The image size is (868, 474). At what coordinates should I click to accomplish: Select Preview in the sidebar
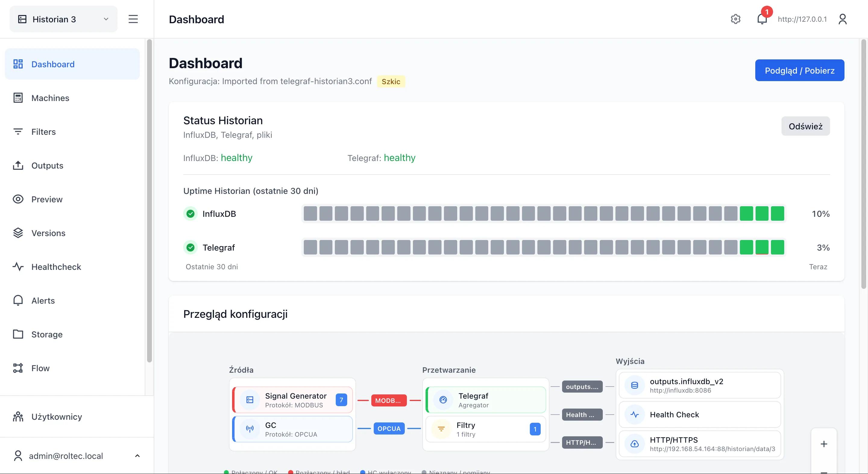(x=72, y=199)
